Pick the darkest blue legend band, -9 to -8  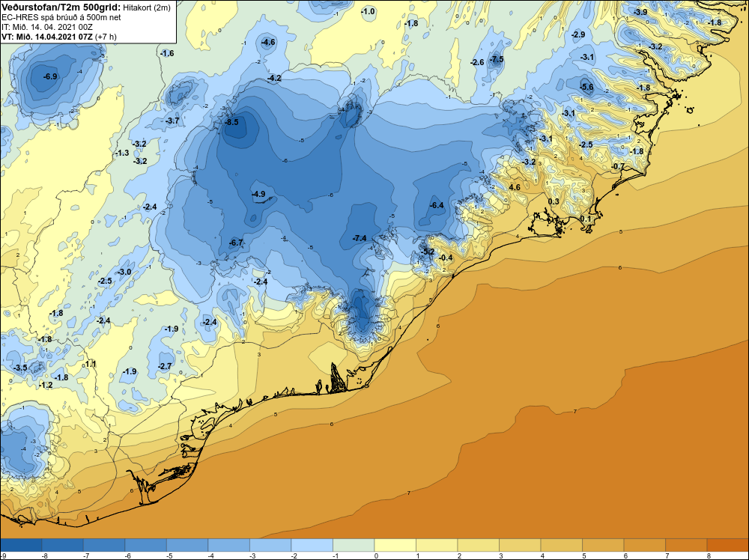click(x=21, y=545)
